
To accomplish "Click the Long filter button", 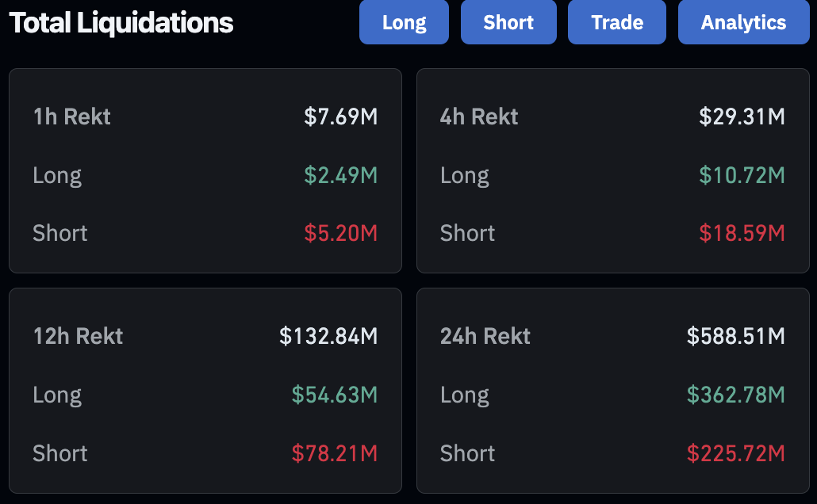I will click(404, 22).
